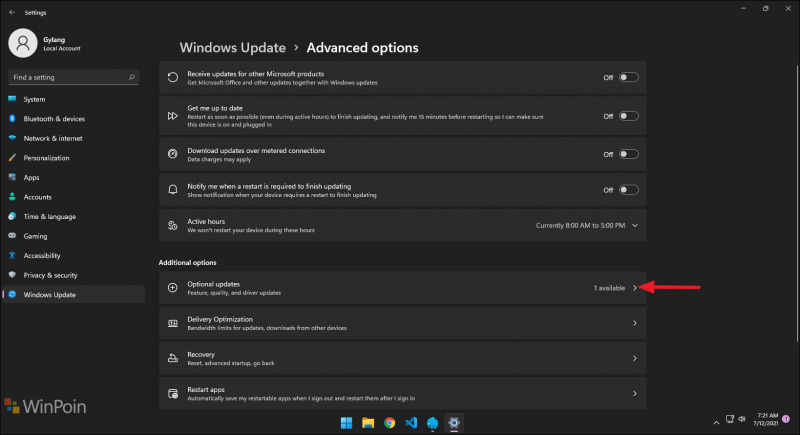Open Google Chrome from the taskbar
Image resolution: width=800 pixels, height=435 pixels.
(x=390, y=423)
